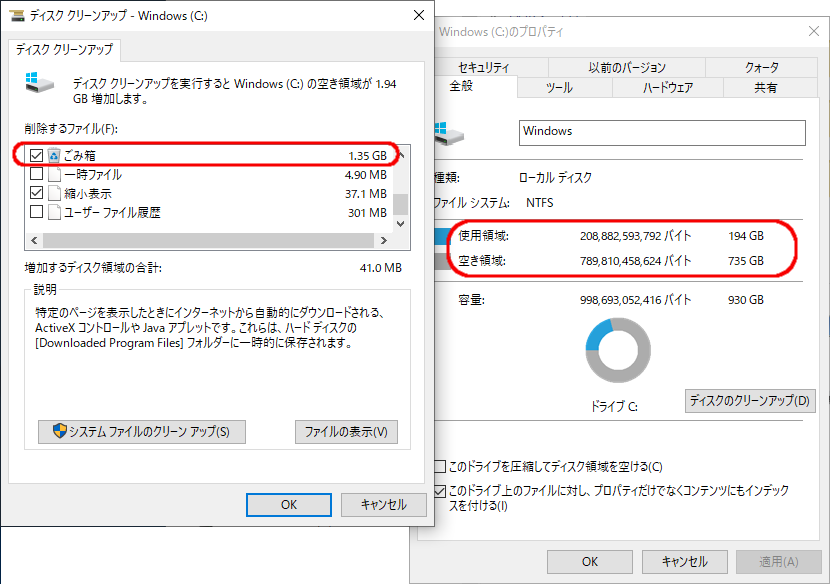Screen dimensions: 830x584
Task: Click the 998,693,052,416 バイト value
Action: tap(635, 300)
